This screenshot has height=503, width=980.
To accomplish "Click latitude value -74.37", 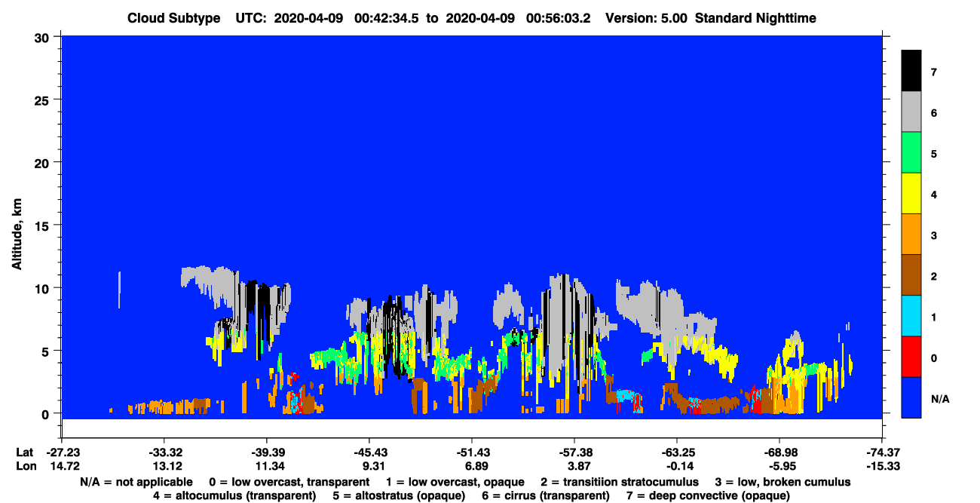I will click(882, 452).
